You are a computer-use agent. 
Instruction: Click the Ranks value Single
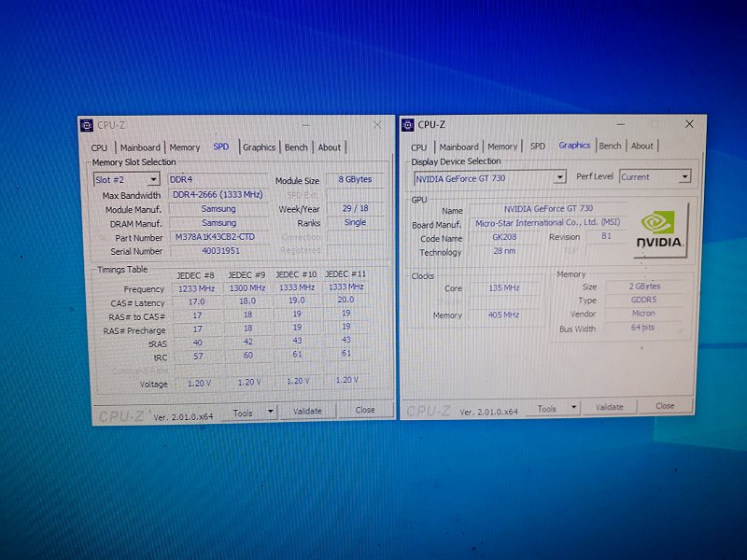pos(355,222)
